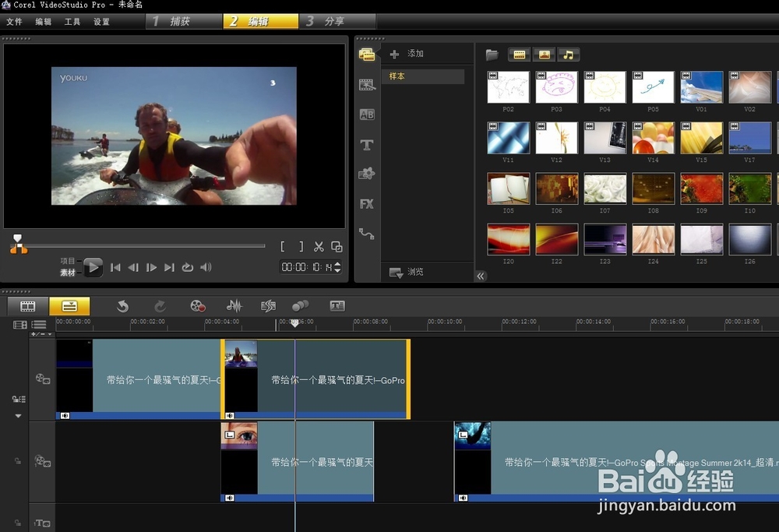
Task: Redo the last action
Action: tap(160, 306)
